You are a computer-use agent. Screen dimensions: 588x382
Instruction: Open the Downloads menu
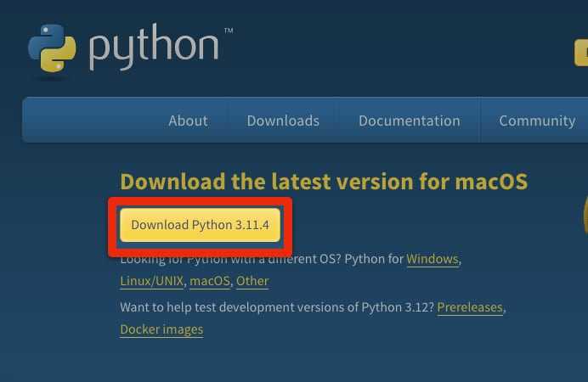point(283,121)
